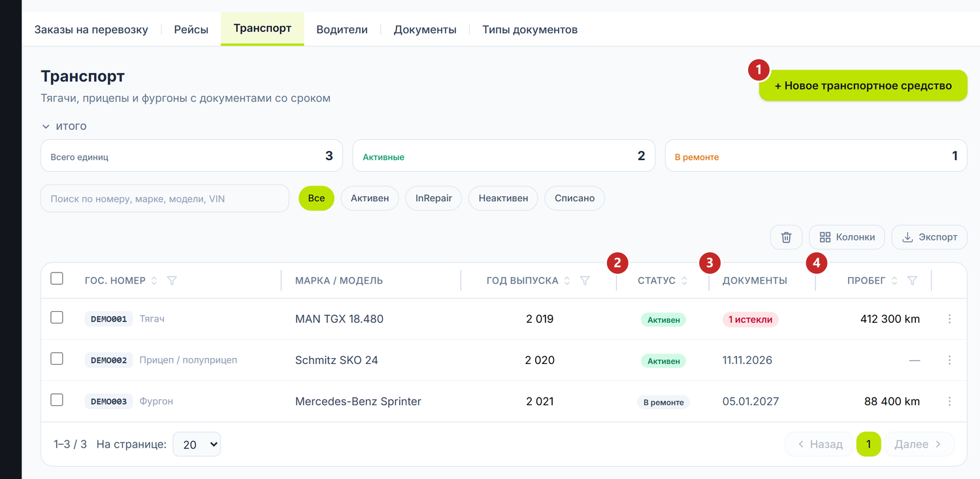Switch to Документы tab
Screen dimensions: 980x479
pyautogui.click(x=425, y=29)
